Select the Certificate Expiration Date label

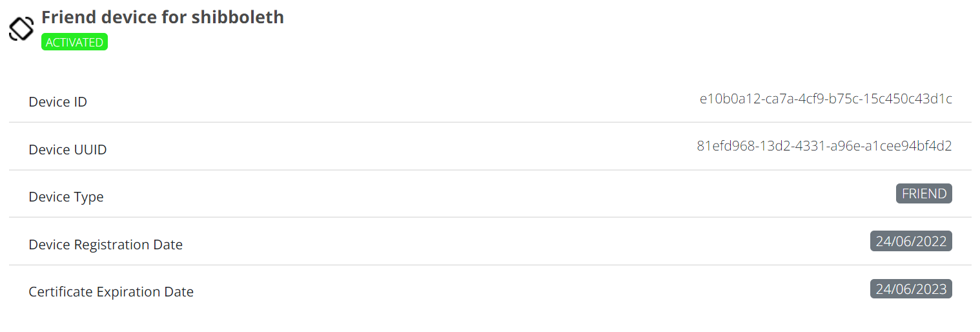(111, 292)
